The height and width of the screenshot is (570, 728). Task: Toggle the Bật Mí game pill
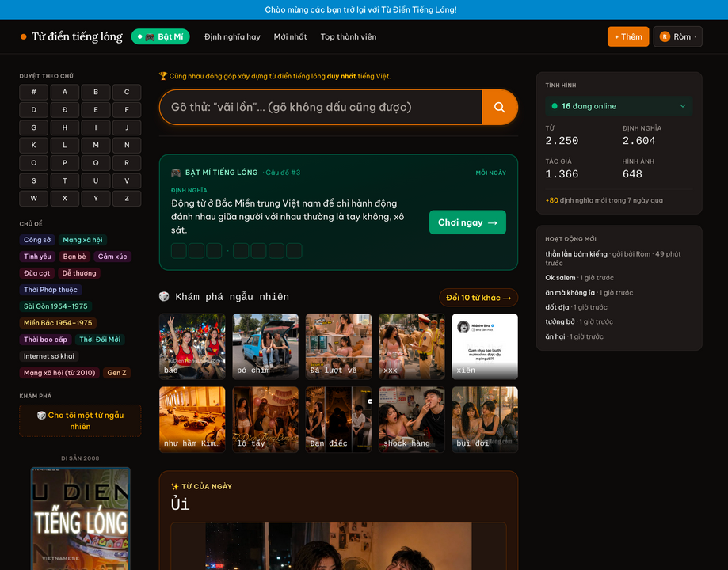coord(161,36)
